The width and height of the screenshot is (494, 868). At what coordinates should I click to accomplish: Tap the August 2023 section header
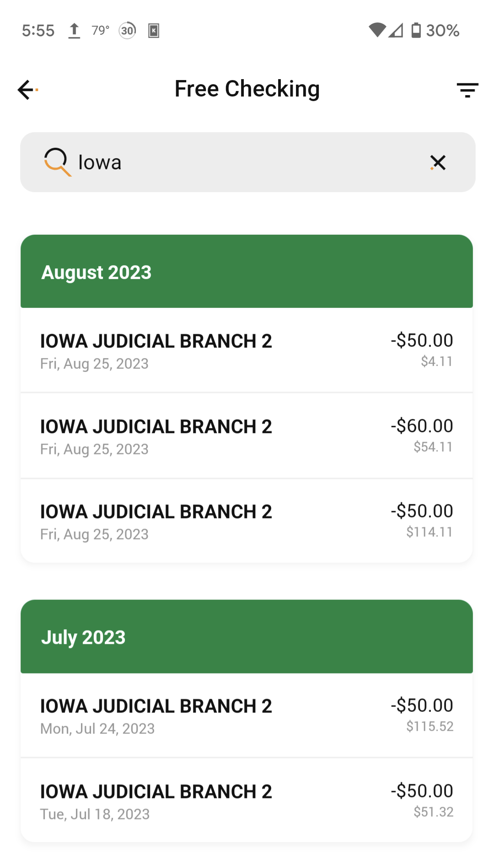247,272
